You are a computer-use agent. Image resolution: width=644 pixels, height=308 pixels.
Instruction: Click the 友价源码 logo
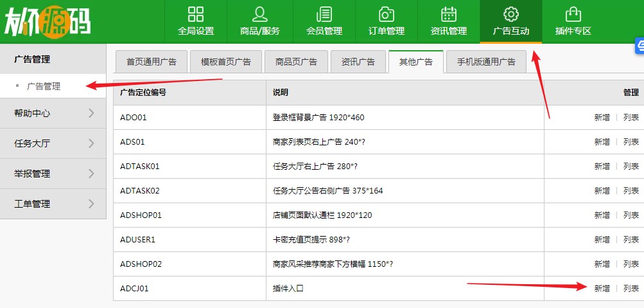click(x=48, y=22)
